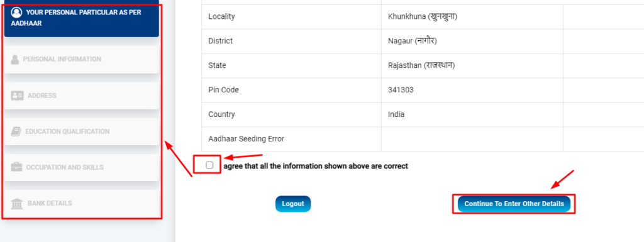Click the user circle icon beside Your Personal Particular
The height and width of the screenshot is (242, 644).
(16, 13)
